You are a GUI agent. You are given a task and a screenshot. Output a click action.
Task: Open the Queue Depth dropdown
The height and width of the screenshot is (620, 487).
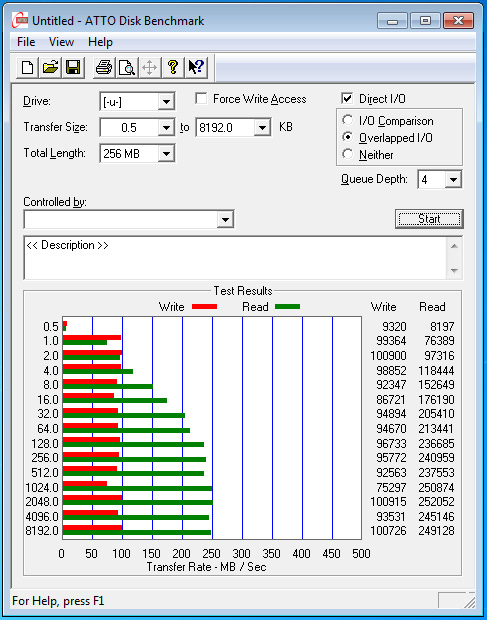click(453, 180)
